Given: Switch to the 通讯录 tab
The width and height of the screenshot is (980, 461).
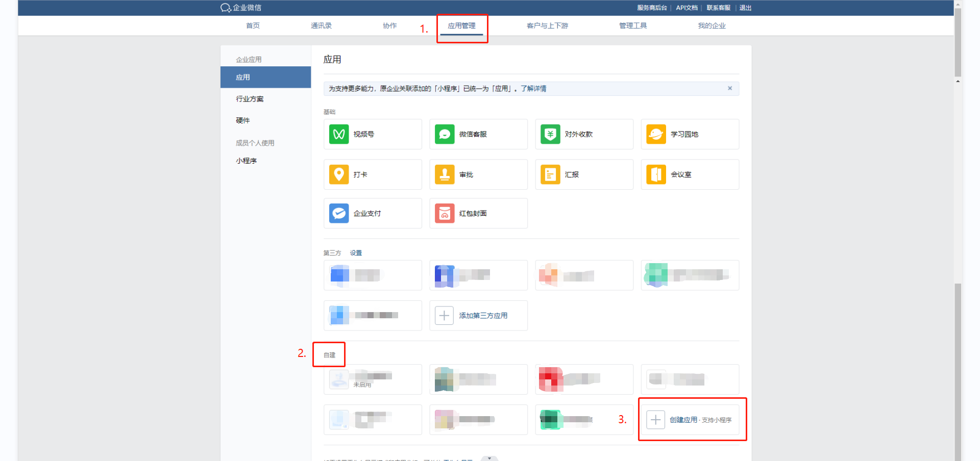Looking at the screenshot, I should click(321, 25).
